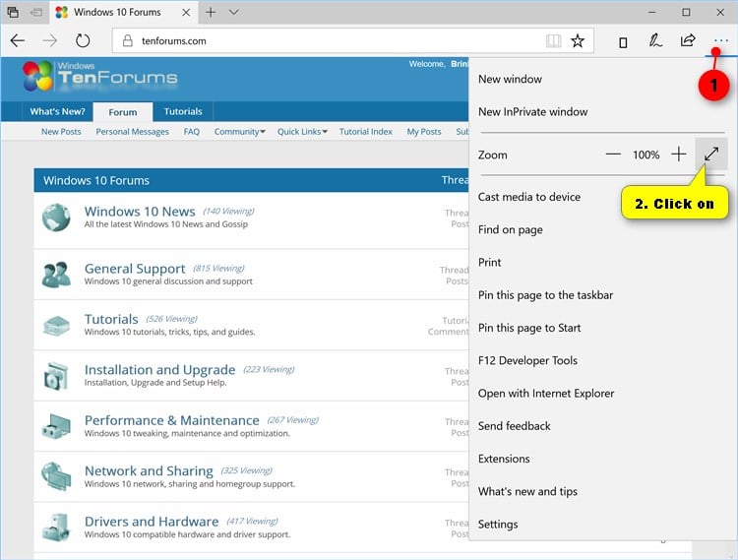
Task: Zoom out with minus button
Action: pyautogui.click(x=613, y=155)
